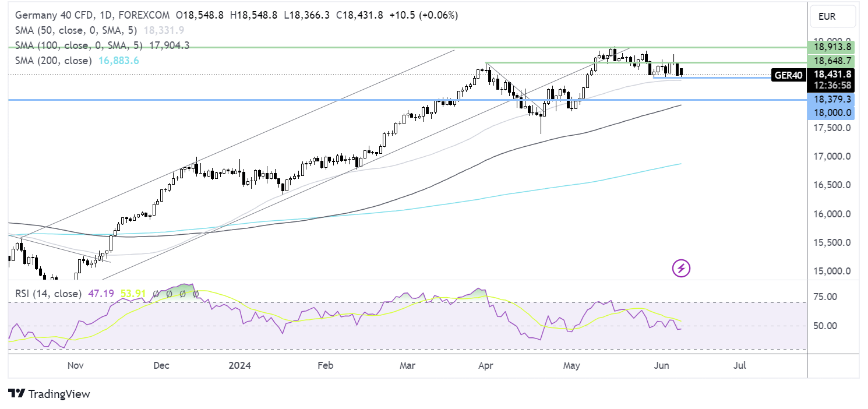Click the SMA 100 indicator legend
The width and height of the screenshot is (868, 409).
(78, 45)
